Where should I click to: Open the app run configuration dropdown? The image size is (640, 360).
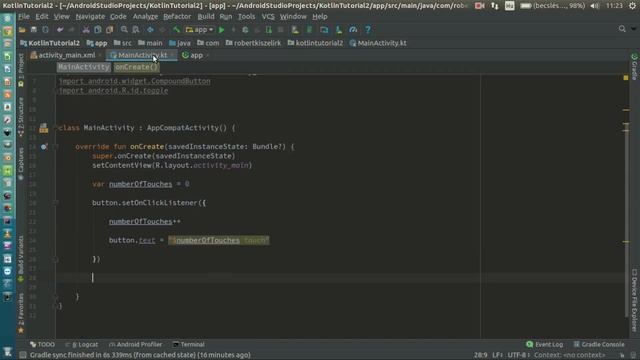[200, 30]
